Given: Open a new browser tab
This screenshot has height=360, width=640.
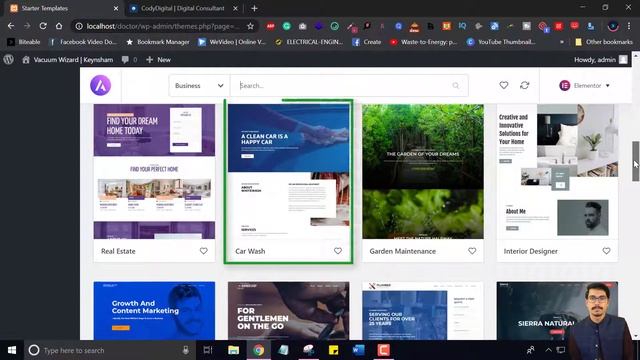Looking at the screenshot, I should (x=254, y=8).
